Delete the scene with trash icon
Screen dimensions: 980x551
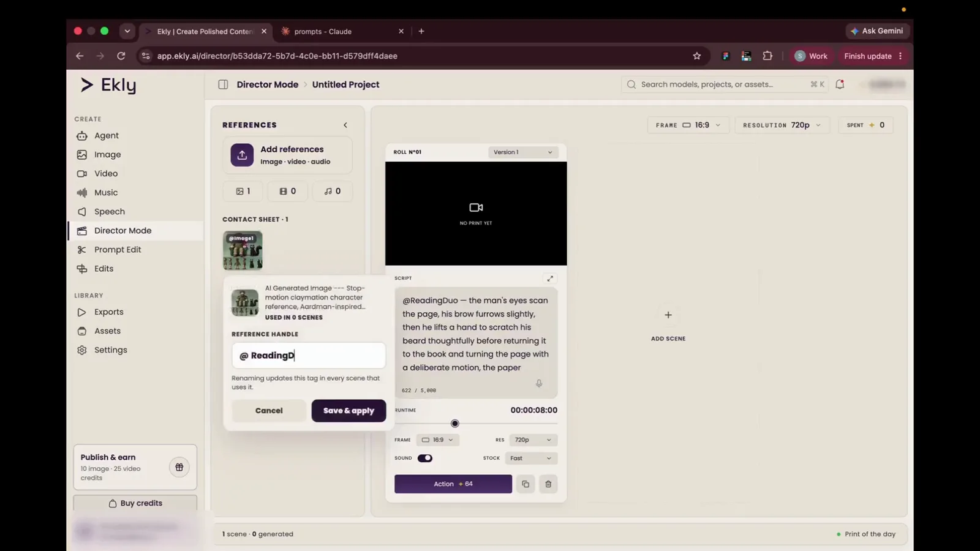coord(548,484)
